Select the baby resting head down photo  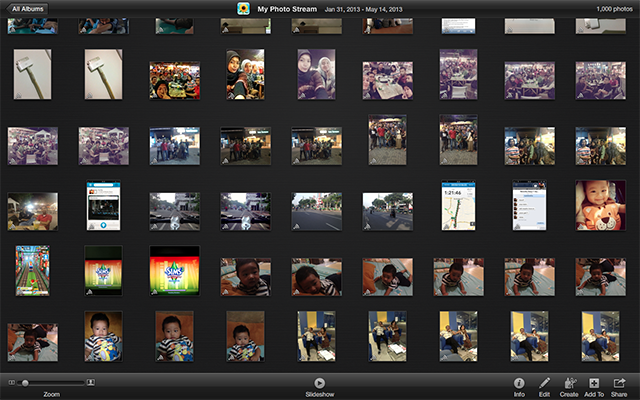tap(316, 277)
